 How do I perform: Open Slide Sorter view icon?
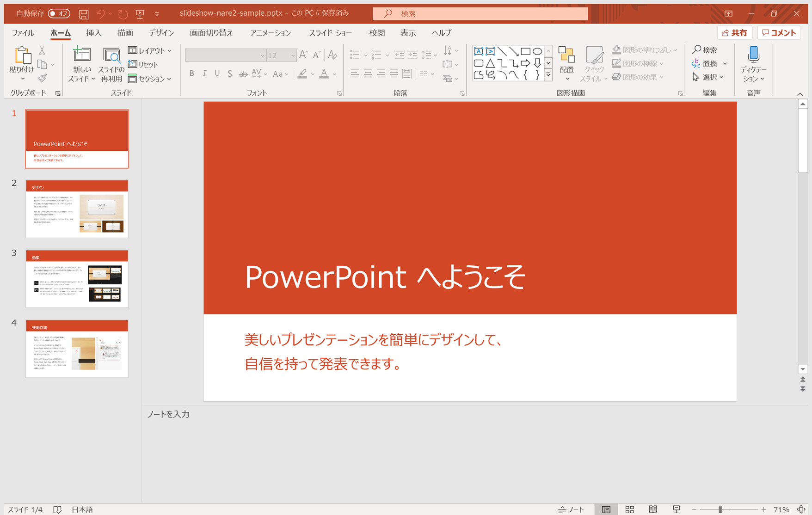click(x=630, y=509)
